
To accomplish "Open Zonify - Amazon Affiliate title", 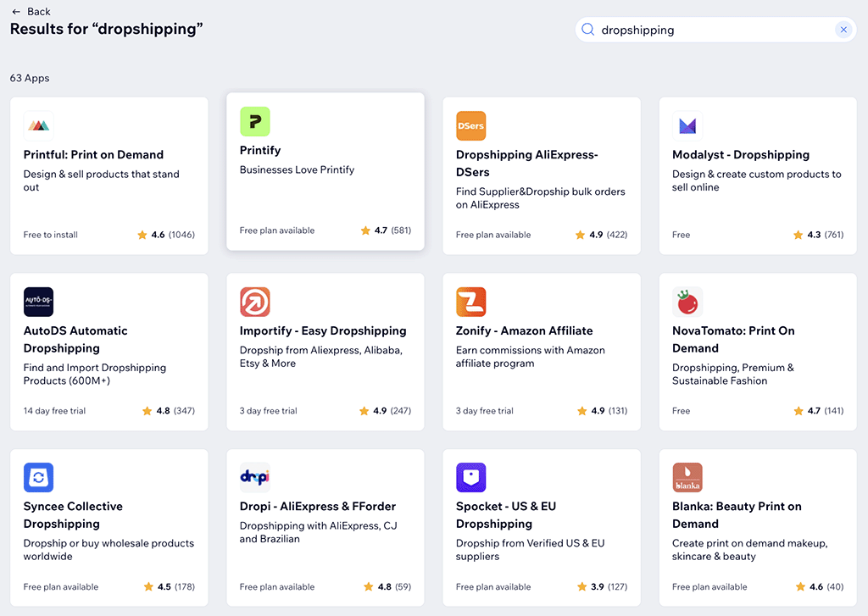I will 524,330.
